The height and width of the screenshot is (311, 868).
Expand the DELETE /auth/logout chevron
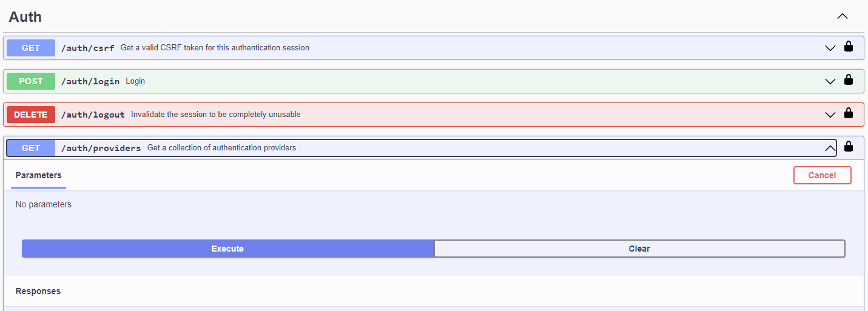[830, 115]
